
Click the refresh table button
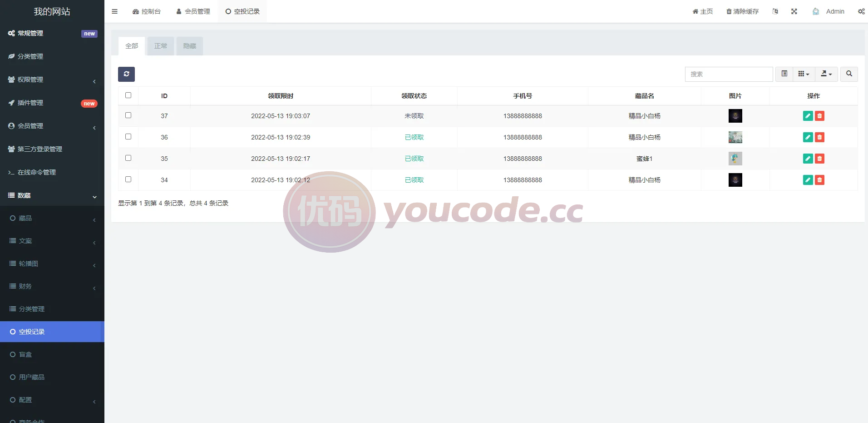coord(126,74)
